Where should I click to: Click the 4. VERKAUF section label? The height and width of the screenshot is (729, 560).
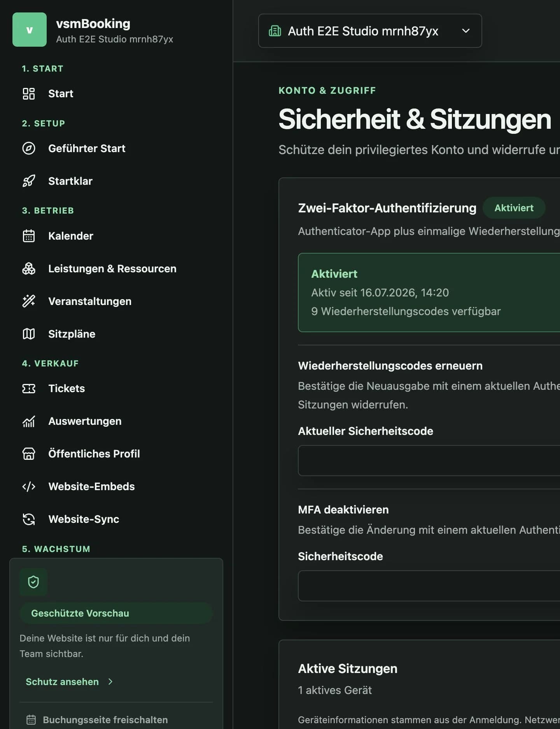50,363
